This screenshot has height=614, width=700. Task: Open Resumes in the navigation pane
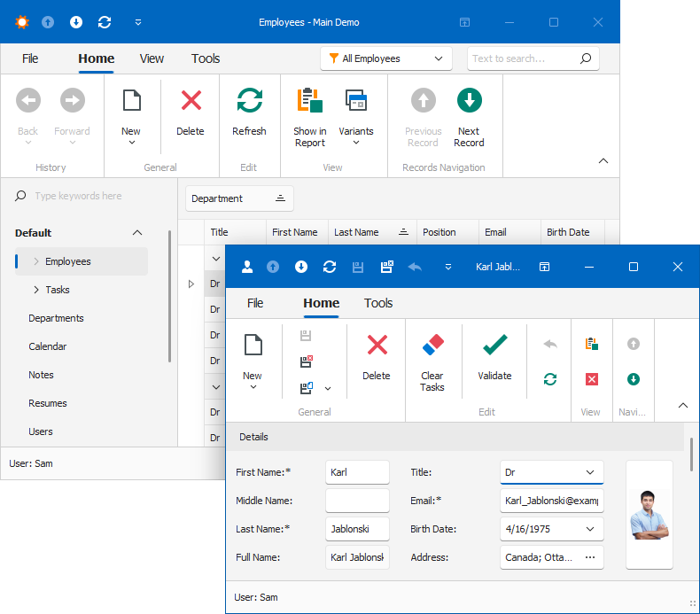click(x=48, y=403)
